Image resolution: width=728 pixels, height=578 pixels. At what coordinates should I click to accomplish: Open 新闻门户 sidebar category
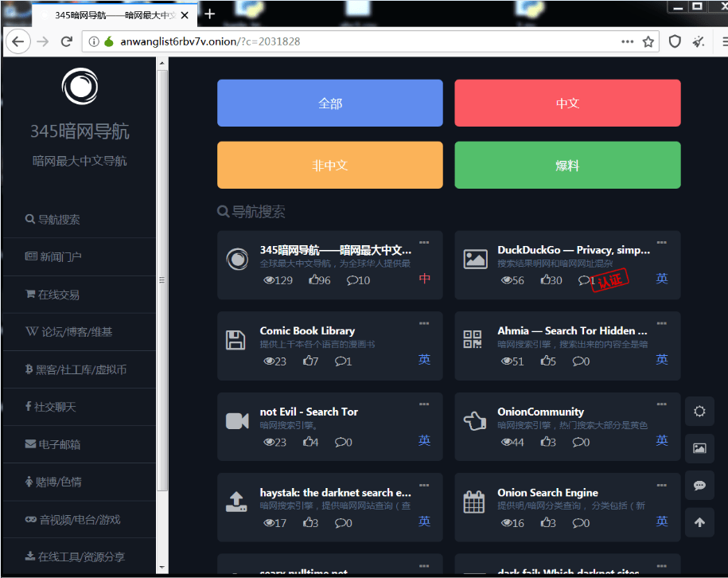coord(53,256)
